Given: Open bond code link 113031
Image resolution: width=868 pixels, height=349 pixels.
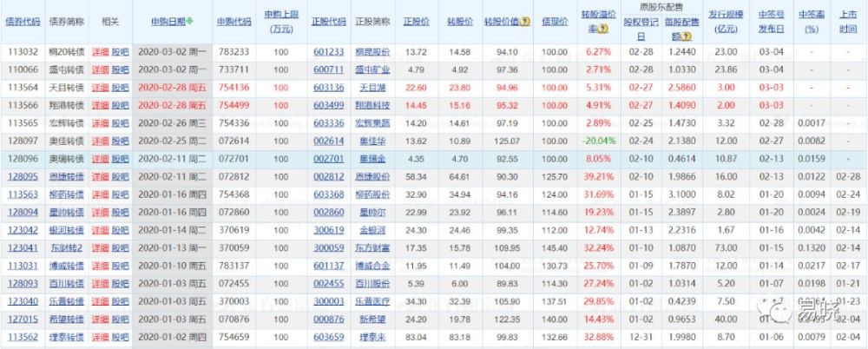Looking at the screenshot, I should 23,266.
